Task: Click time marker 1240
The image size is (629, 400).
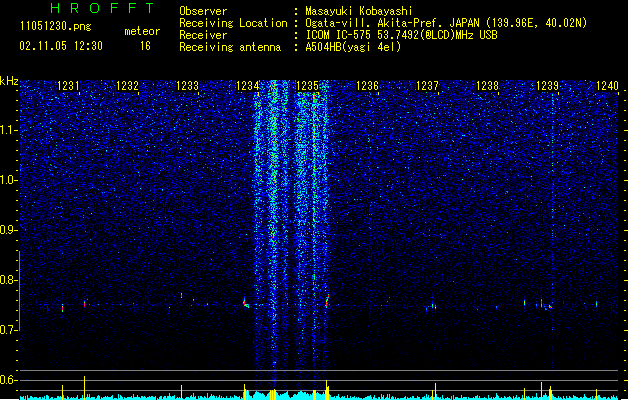Action: point(607,85)
